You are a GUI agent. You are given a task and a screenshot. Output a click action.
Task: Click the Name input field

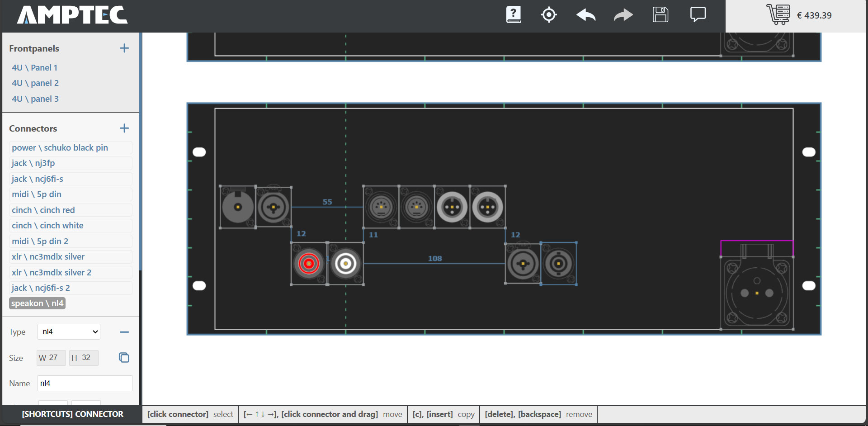click(x=85, y=383)
